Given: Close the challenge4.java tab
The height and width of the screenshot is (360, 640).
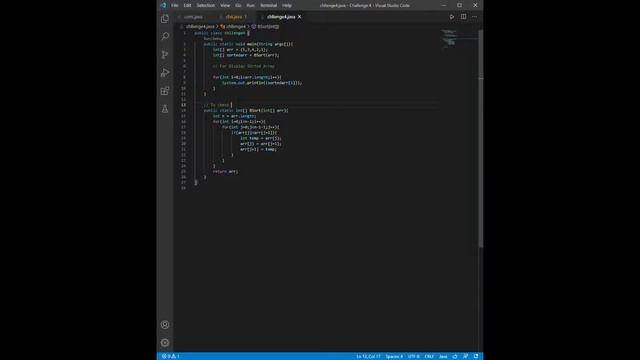Looking at the screenshot, I should (300, 17).
